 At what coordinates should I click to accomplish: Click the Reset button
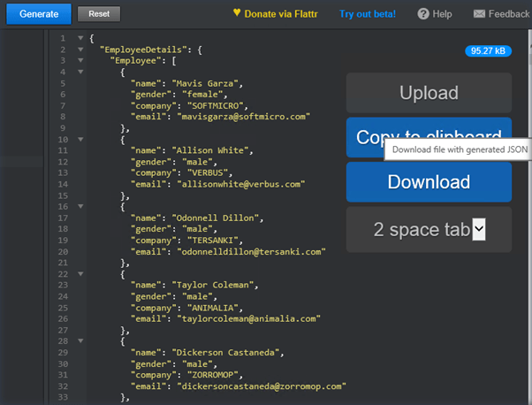coord(99,14)
